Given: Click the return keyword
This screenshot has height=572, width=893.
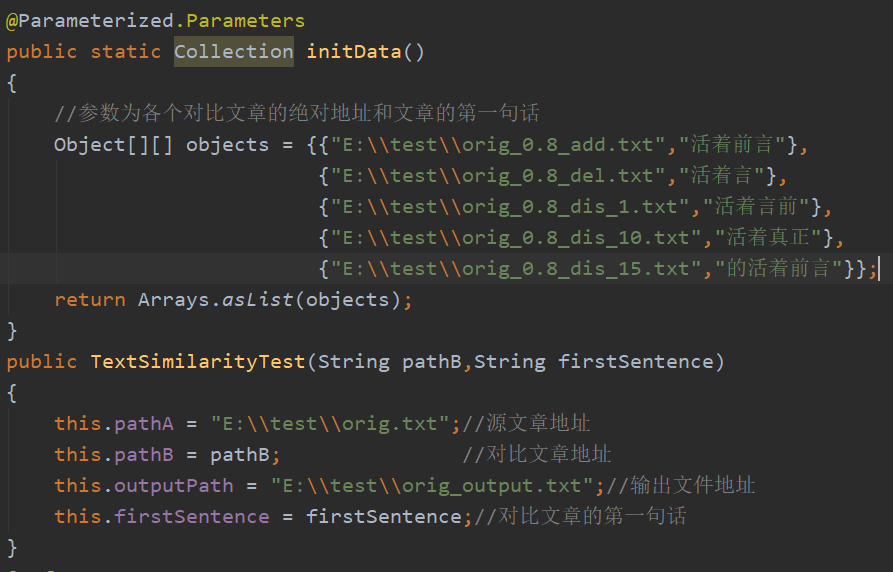Looking at the screenshot, I should tap(90, 299).
